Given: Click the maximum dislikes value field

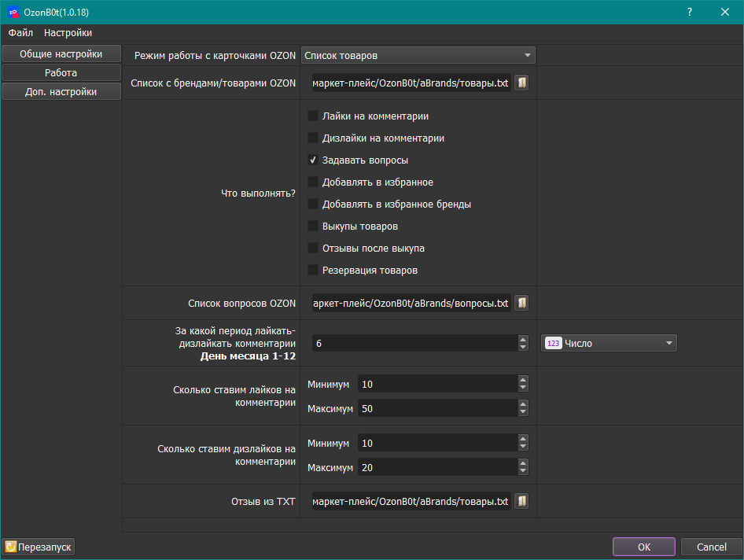Looking at the screenshot, I should 438,467.
